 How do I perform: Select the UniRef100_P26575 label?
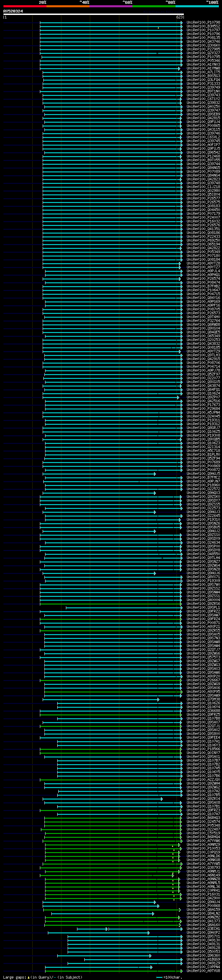(203, 202)
